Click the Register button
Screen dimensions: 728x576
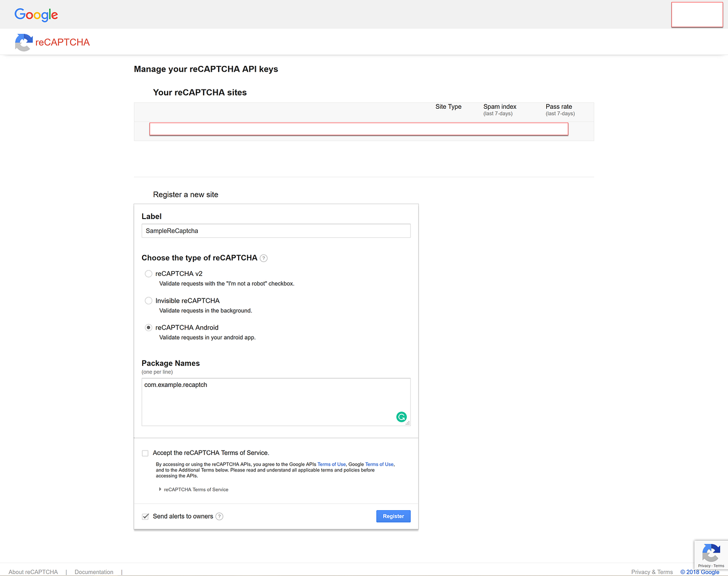[393, 516]
